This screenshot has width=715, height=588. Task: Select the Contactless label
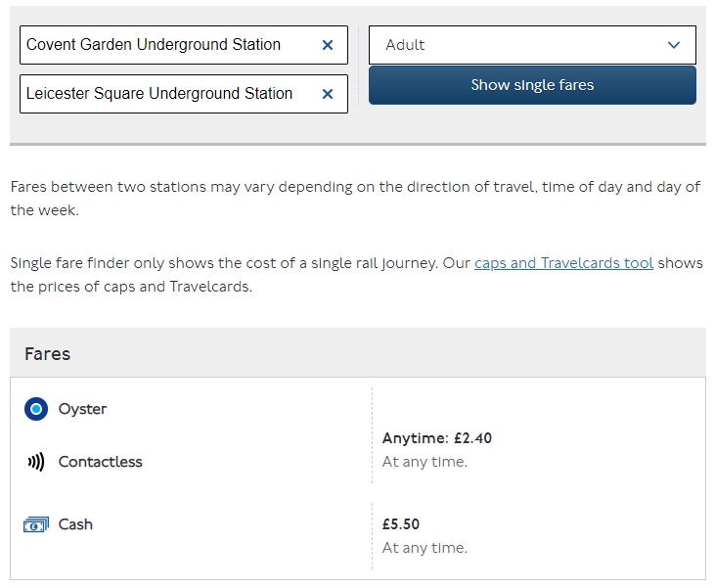[x=101, y=462]
